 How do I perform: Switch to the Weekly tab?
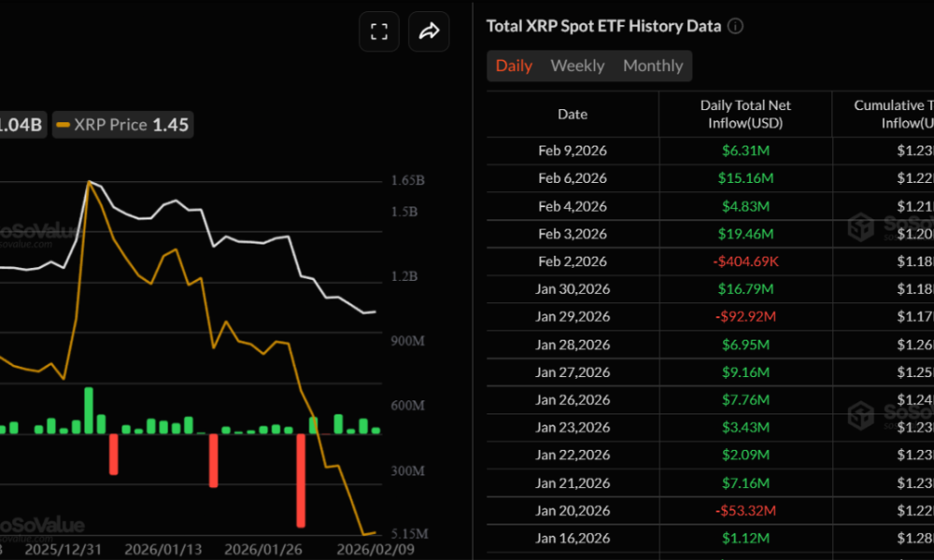pos(577,65)
